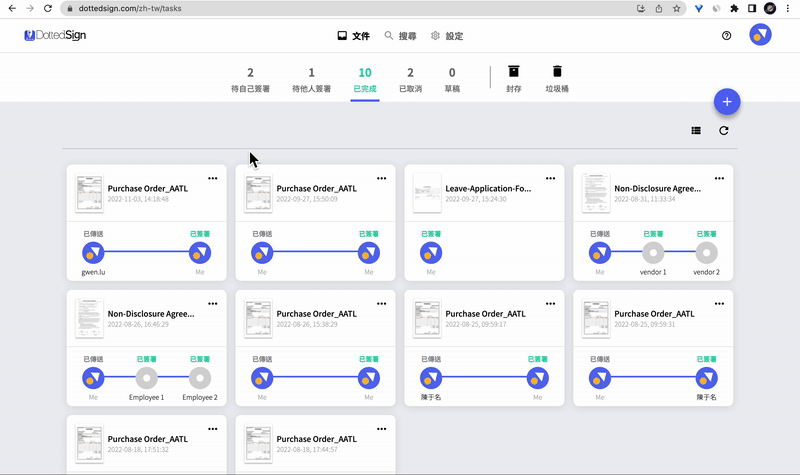Reload the browser page

(x=47, y=8)
